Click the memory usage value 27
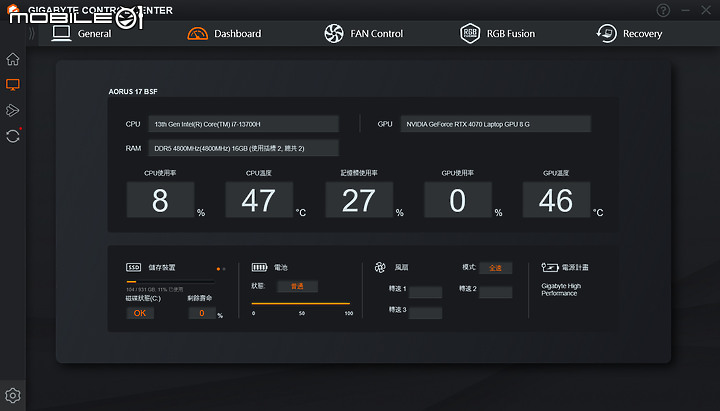The height and width of the screenshot is (411, 720). point(359,200)
